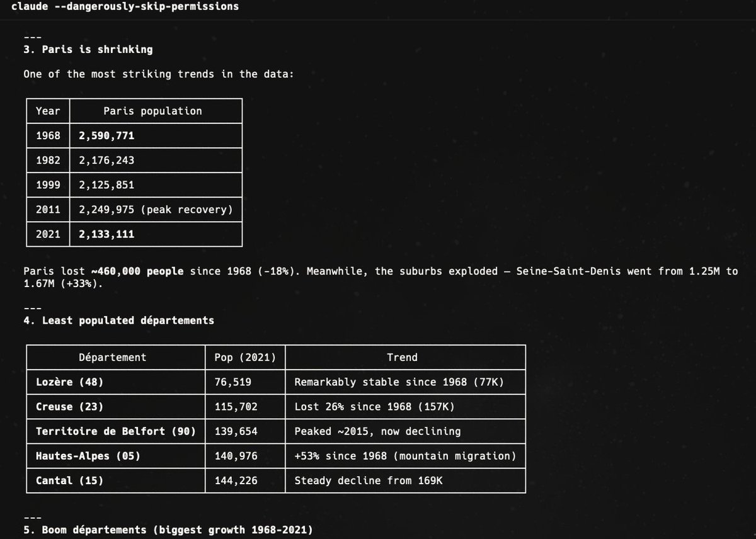Select the 'Territoire de Belfort (90)' row label
The height and width of the screenshot is (539, 756).
click(x=115, y=431)
